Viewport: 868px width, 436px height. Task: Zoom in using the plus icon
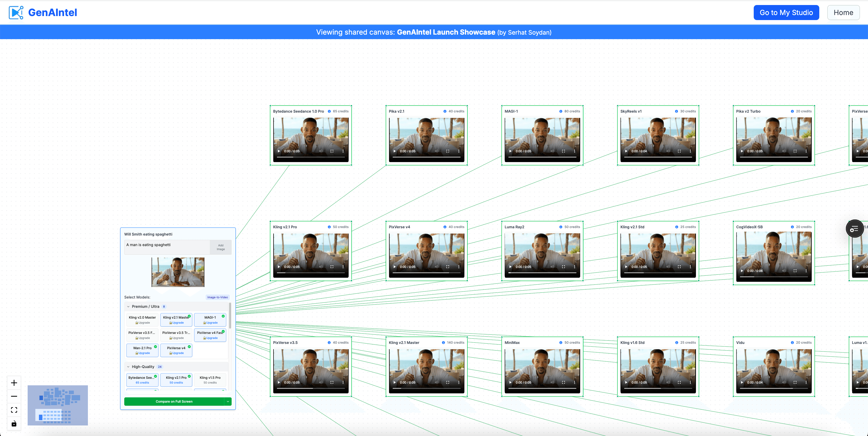point(14,383)
